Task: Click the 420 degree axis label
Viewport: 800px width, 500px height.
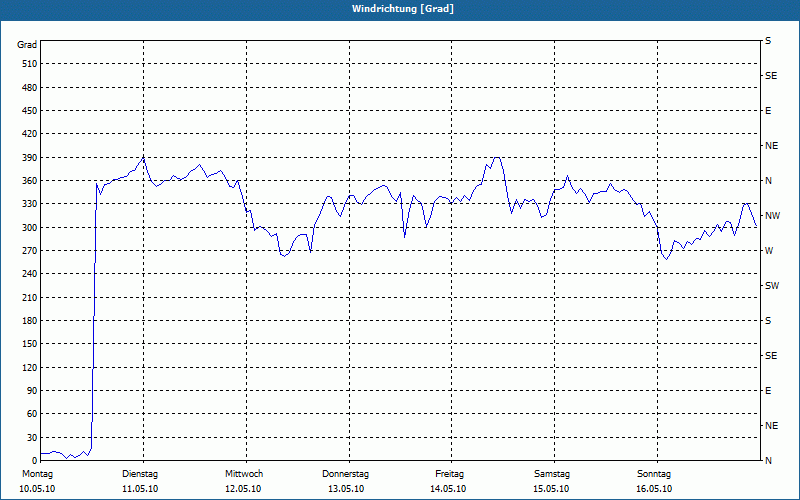Action: [30, 134]
